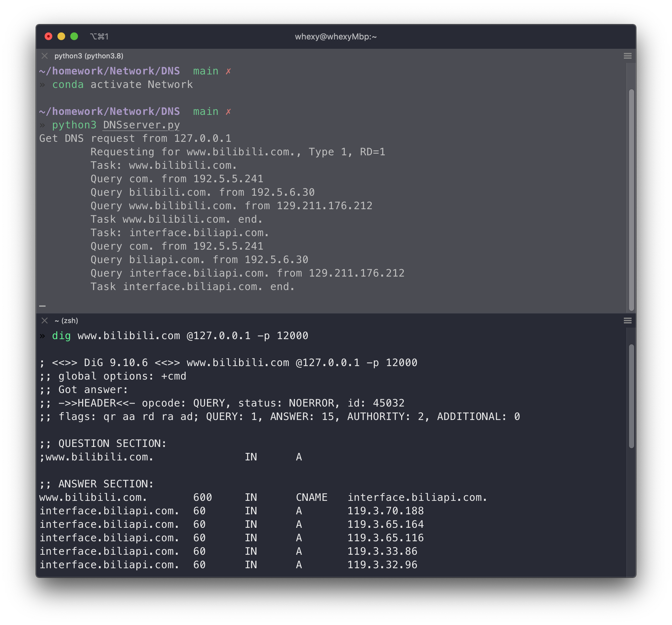Click the yellow minimize window button
The height and width of the screenshot is (625, 672).
pyautogui.click(x=61, y=37)
